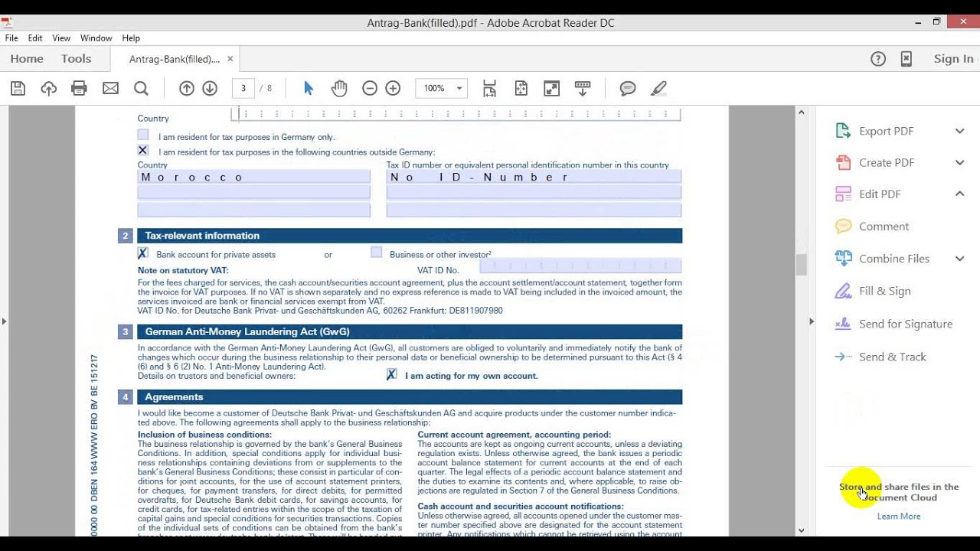Open the View menu

coord(61,38)
